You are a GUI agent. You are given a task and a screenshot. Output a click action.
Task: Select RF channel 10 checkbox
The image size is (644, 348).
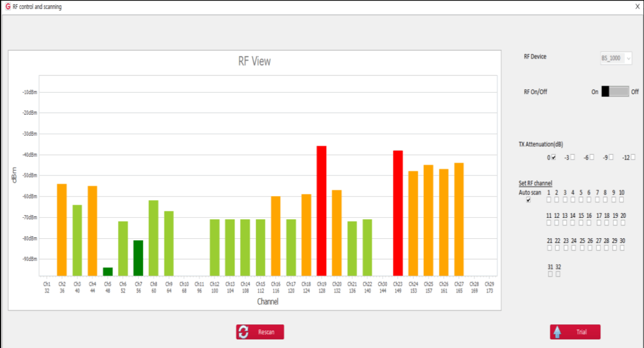click(622, 200)
